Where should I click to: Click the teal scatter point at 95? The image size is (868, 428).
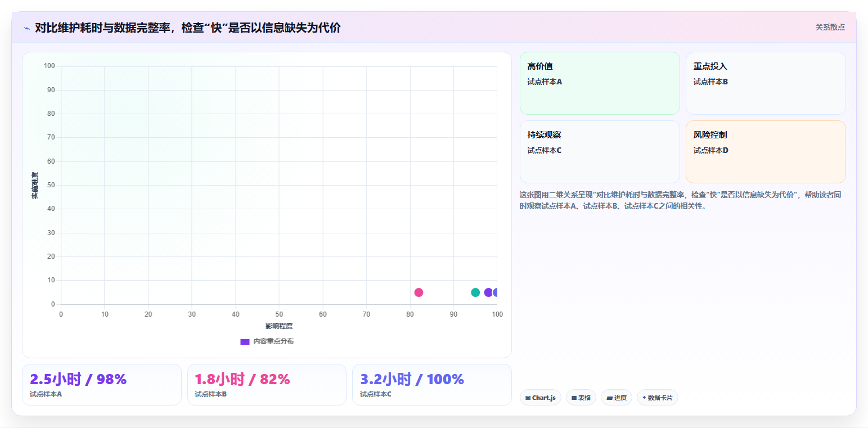pyautogui.click(x=475, y=292)
